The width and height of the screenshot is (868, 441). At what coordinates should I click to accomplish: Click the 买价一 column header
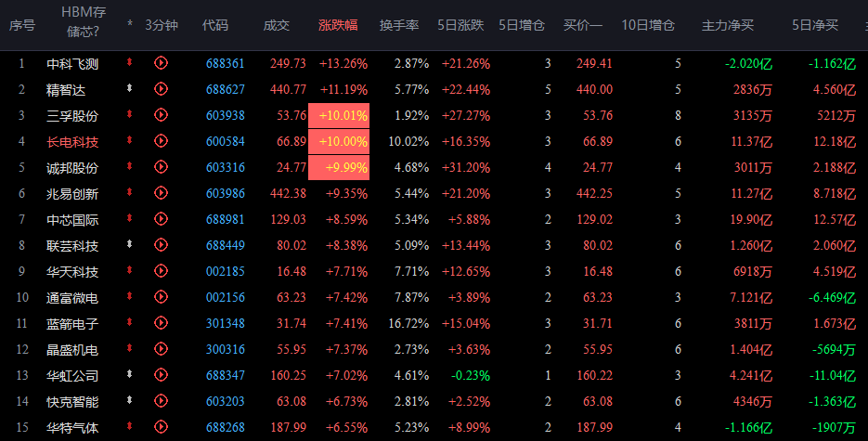tap(583, 25)
